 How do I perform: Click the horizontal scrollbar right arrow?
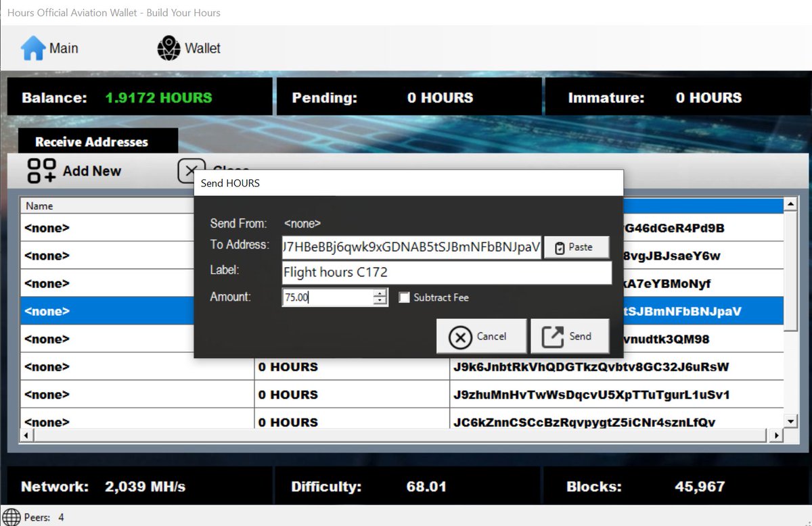(777, 436)
